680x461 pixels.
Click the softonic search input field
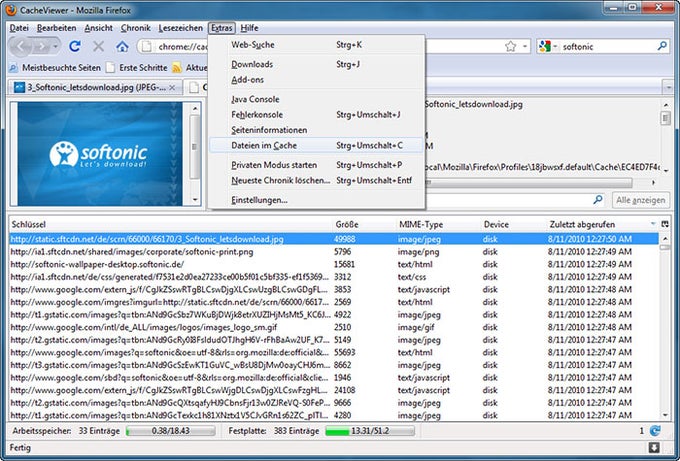click(608, 46)
